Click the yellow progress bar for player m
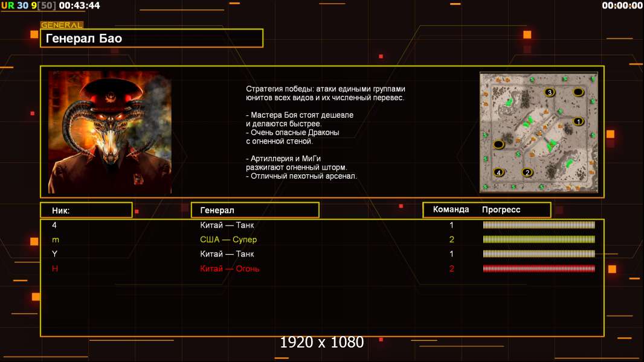This screenshot has width=644, height=362. tap(539, 239)
